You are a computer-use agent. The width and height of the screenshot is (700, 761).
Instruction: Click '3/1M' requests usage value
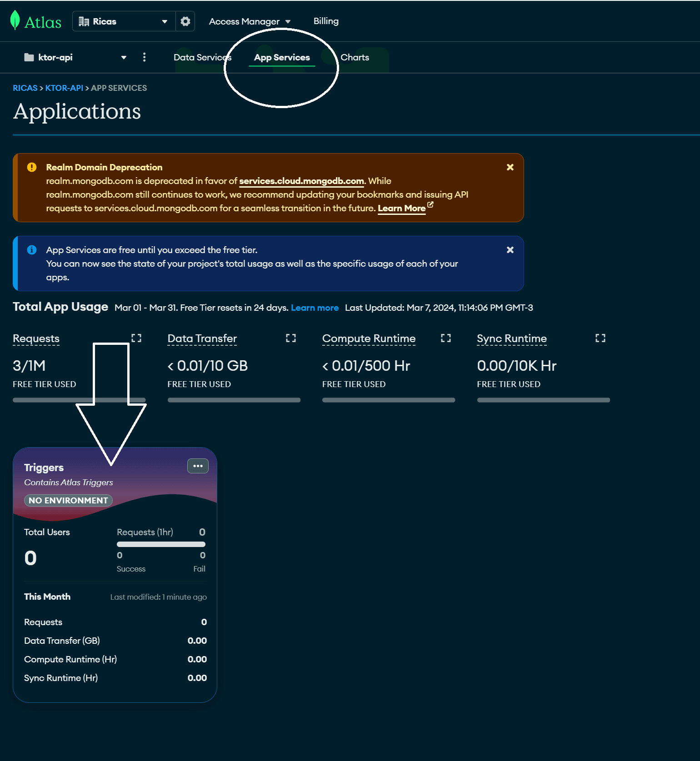(29, 366)
